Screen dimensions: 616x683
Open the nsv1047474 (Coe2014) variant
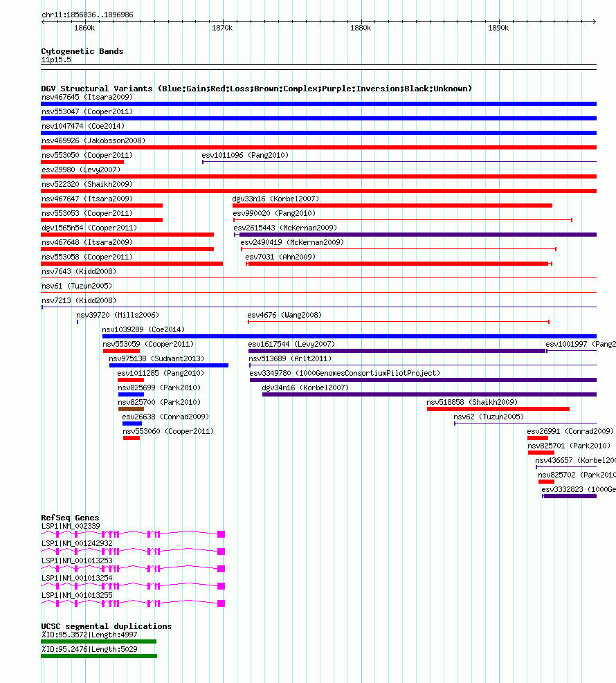pyautogui.click(x=83, y=126)
